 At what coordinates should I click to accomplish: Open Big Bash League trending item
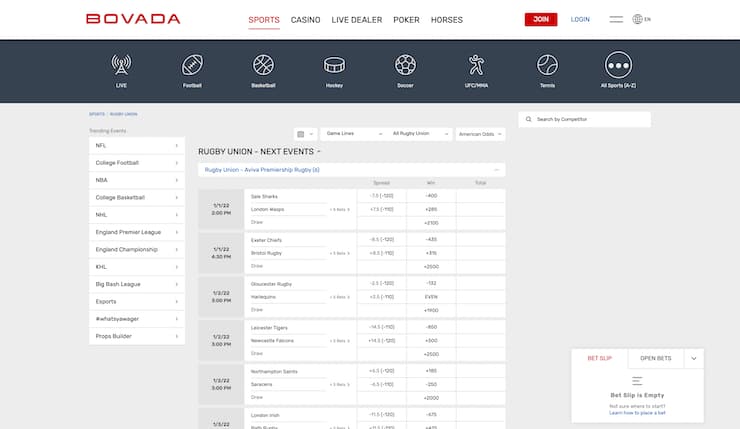click(x=136, y=284)
